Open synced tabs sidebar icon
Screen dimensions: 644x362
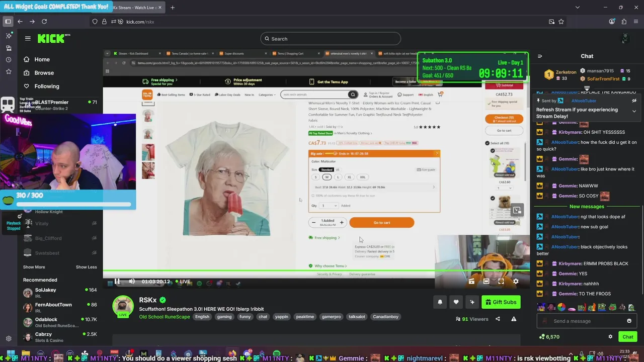(x=9, y=48)
